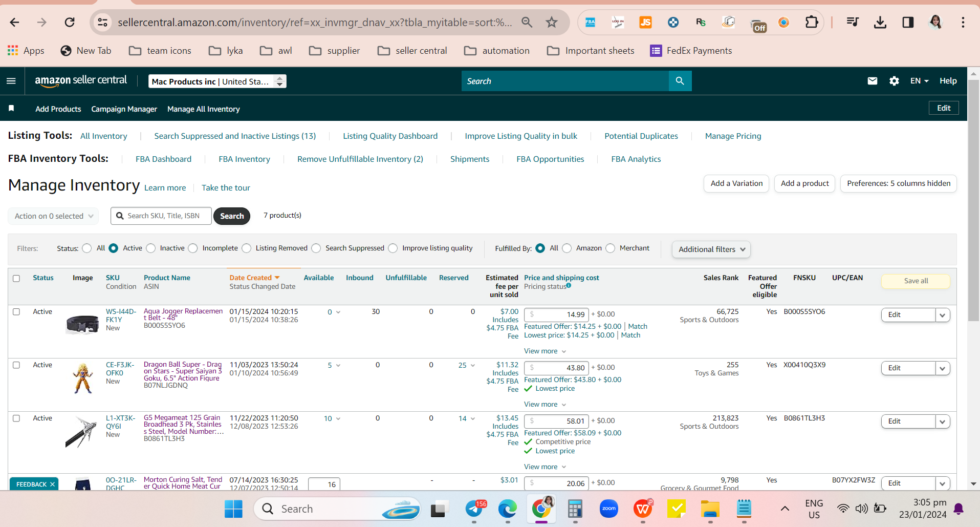
Task: Open the Additional filters dropdown
Action: tap(711, 249)
